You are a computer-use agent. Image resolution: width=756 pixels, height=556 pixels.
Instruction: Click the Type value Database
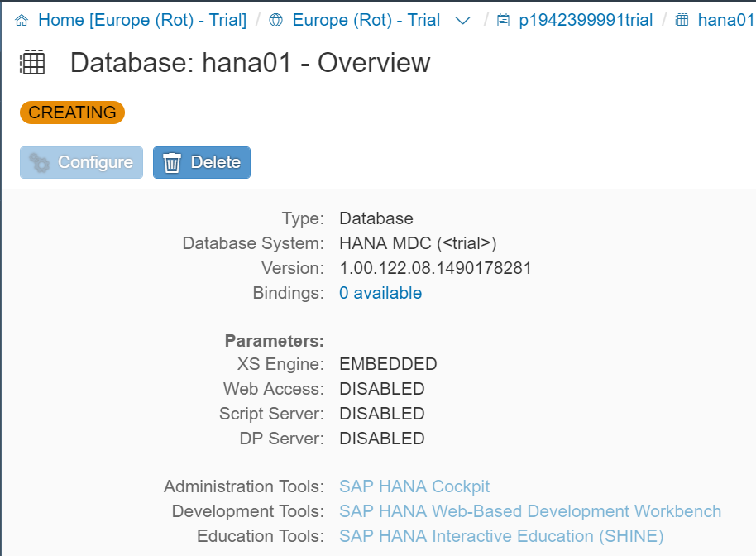tap(376, 218)
